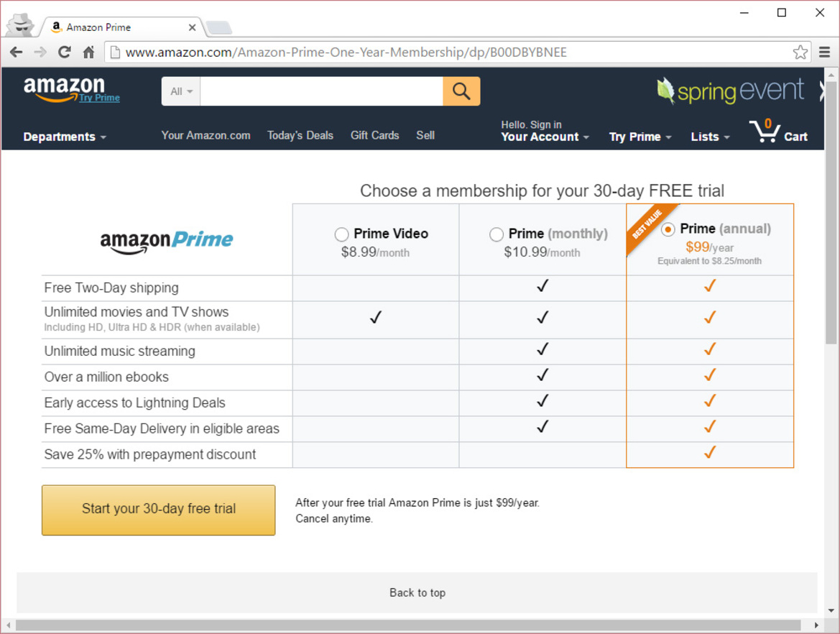Image resolution: width=840 pixels, height=634 pixels.
Task: Open Gift Cards page
Action: pyautogui.click(x=374, y=136)
